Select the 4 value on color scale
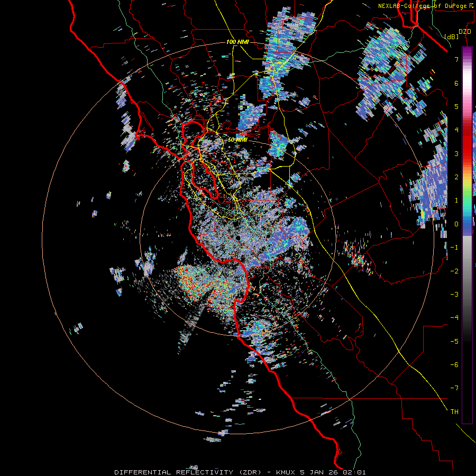Viewport: 476px width, 476px height. [x=456, y=130]
